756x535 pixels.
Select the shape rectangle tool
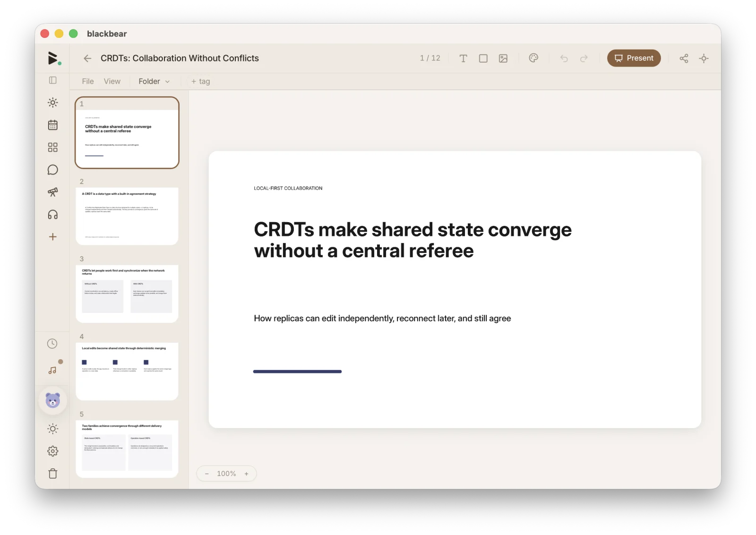(x=483, y=58)
